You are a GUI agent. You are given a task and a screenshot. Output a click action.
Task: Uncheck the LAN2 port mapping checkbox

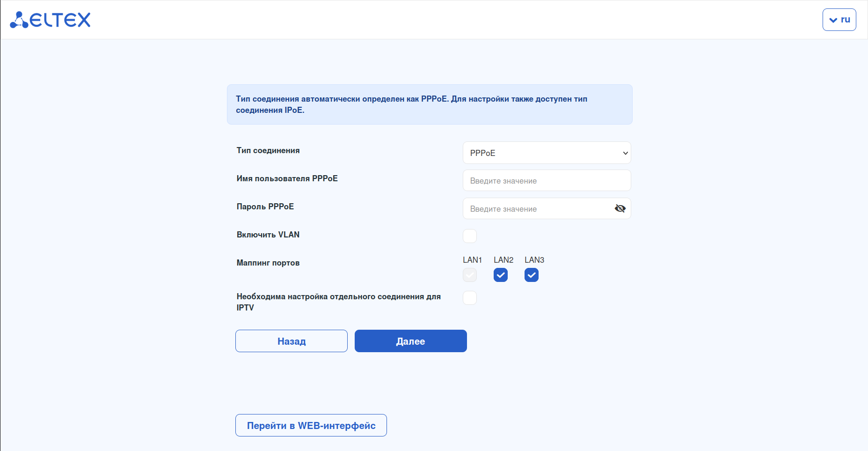501,275
